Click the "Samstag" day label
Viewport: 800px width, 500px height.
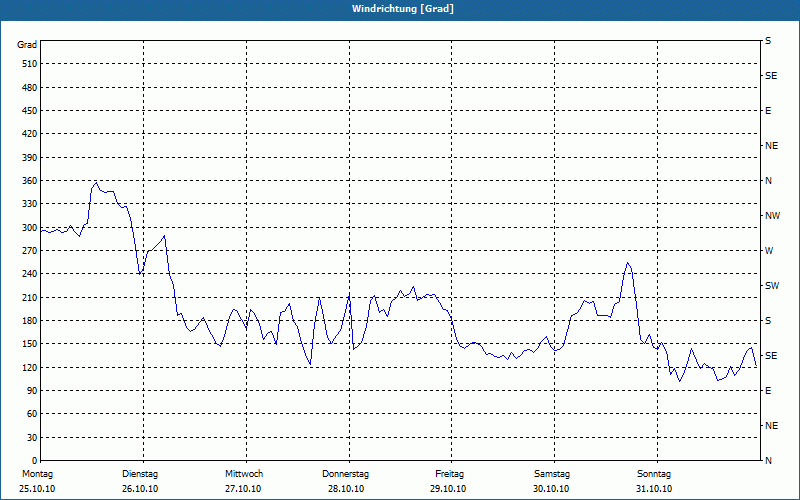(x=552, y=474)
